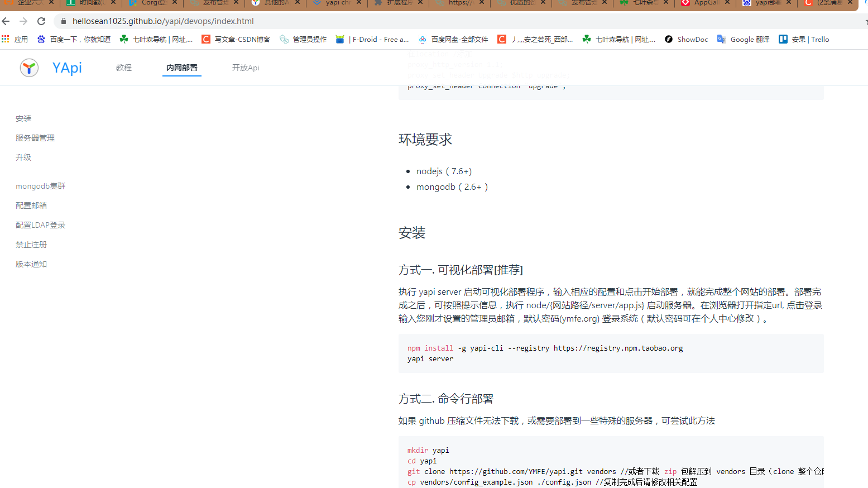Select the 开放Api navigation tab
The image size is (868, 488).
(245, 67)
